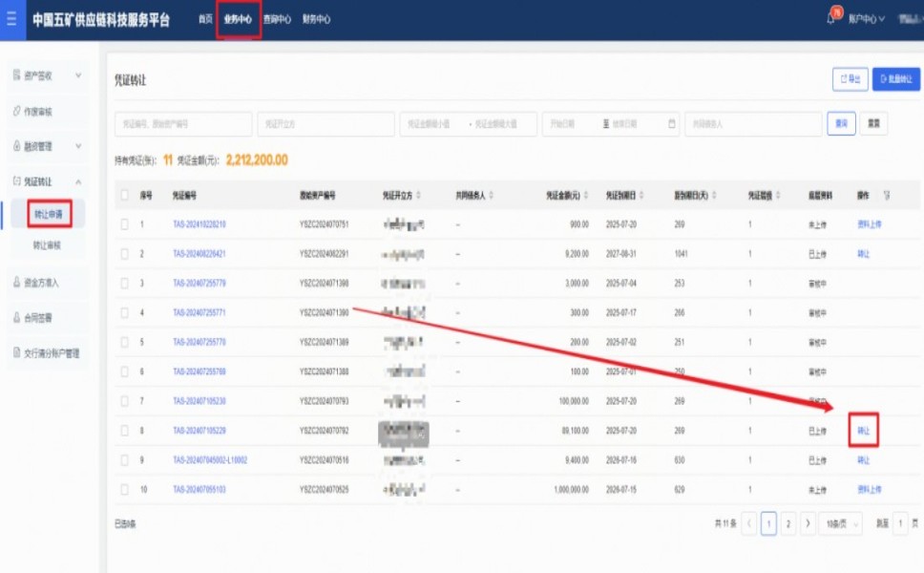
Task: Select the checkbox for row 8
Action: [124, 431]
